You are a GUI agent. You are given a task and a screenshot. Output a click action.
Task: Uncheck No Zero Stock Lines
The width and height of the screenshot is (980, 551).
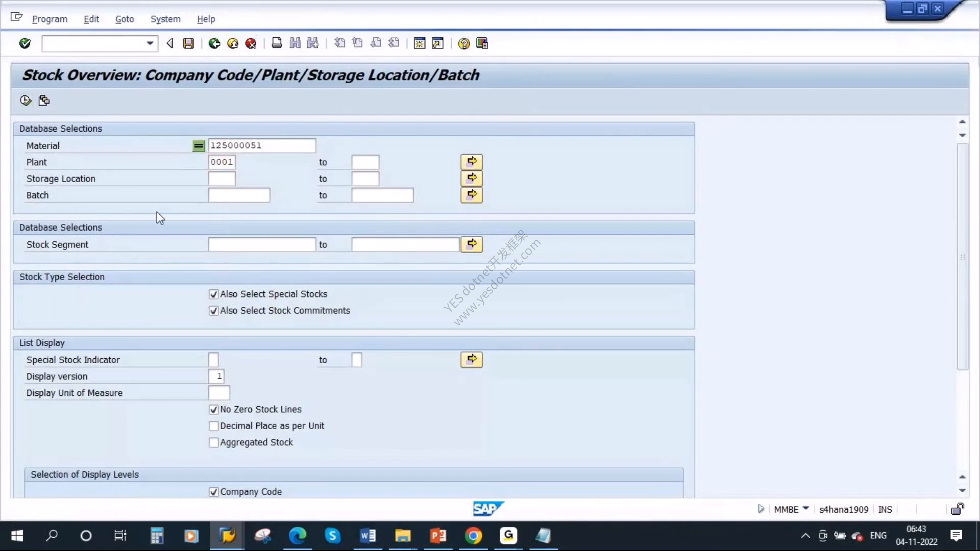(214, 410)
